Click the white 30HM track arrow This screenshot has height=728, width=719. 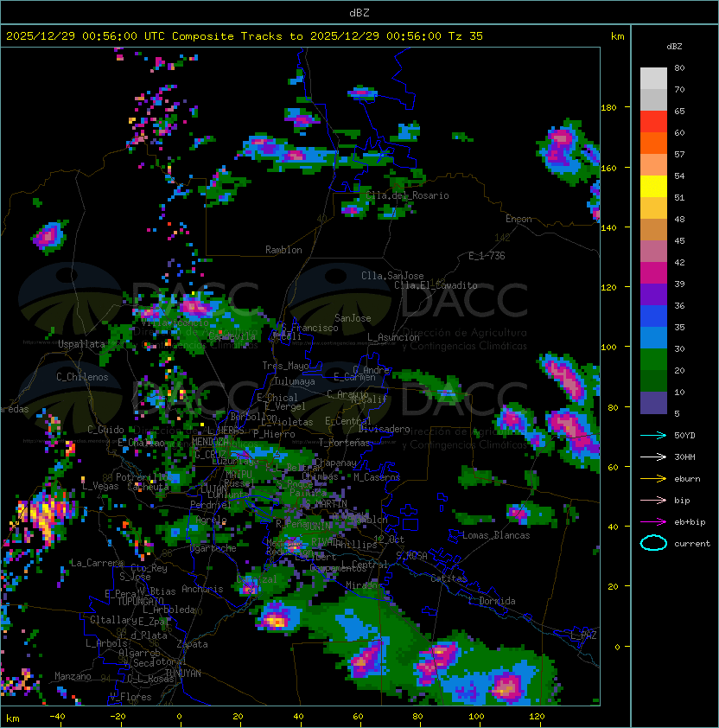click(653, 457)
